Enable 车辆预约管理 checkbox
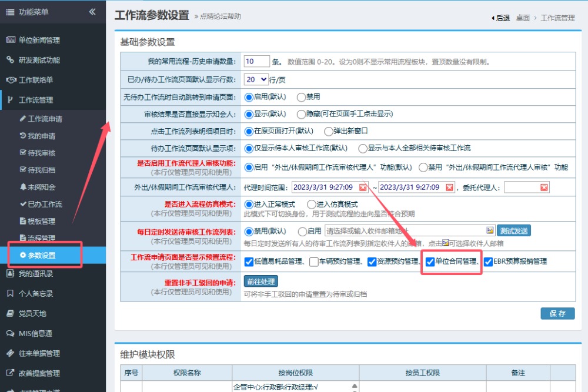Viewport: 588px width, 392px height. click(x=315, y=262)
